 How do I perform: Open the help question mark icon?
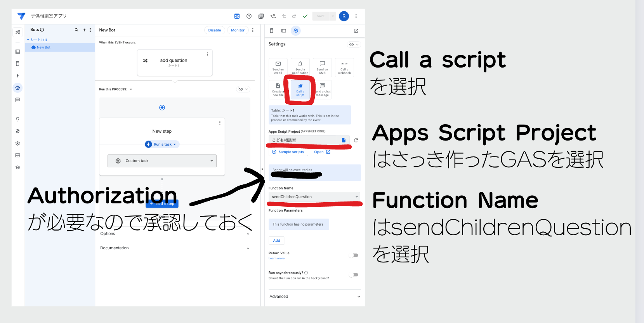(x=249, y=16)
